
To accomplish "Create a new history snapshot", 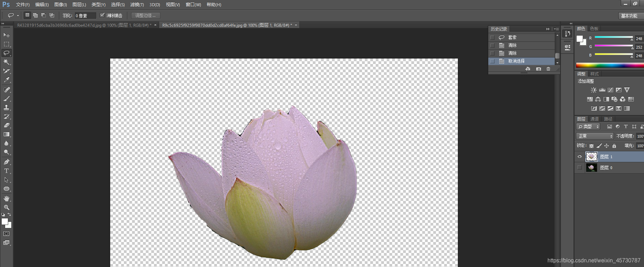I will pos(539,69).
